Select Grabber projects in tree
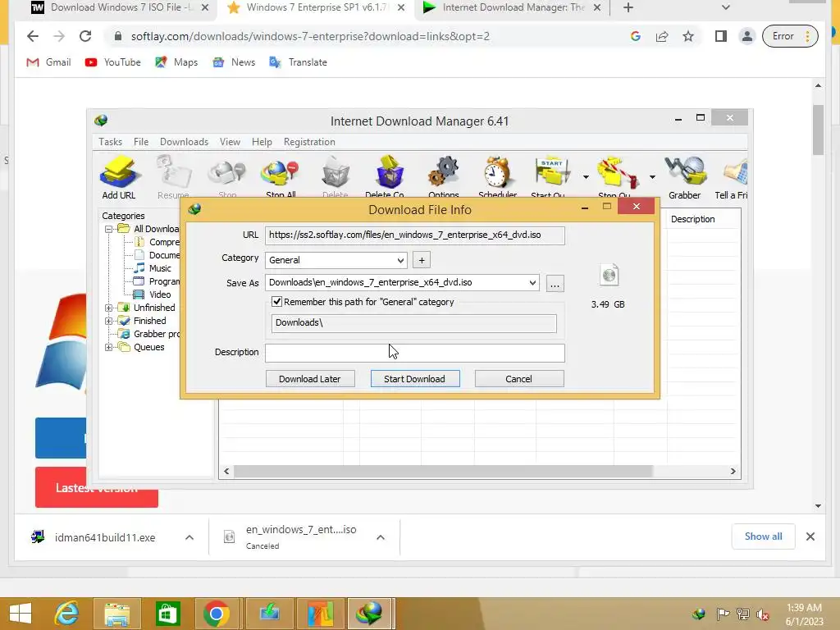Image resolution: width=840 pixels, height=630 pixels. point(157,335)
